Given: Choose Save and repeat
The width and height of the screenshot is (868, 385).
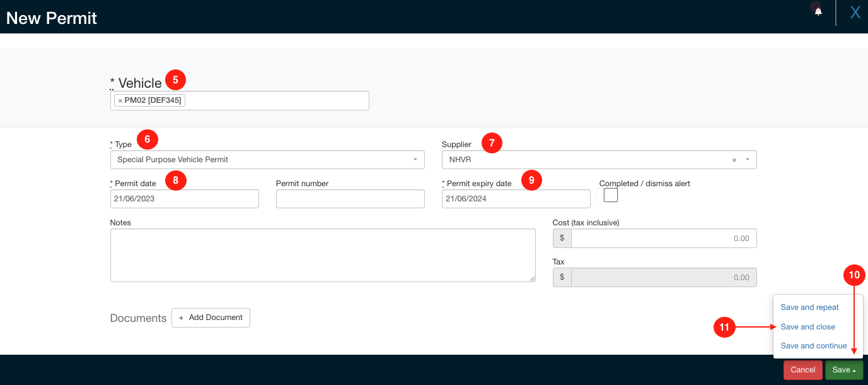Looking at the screenshot, I should [809, 307].
